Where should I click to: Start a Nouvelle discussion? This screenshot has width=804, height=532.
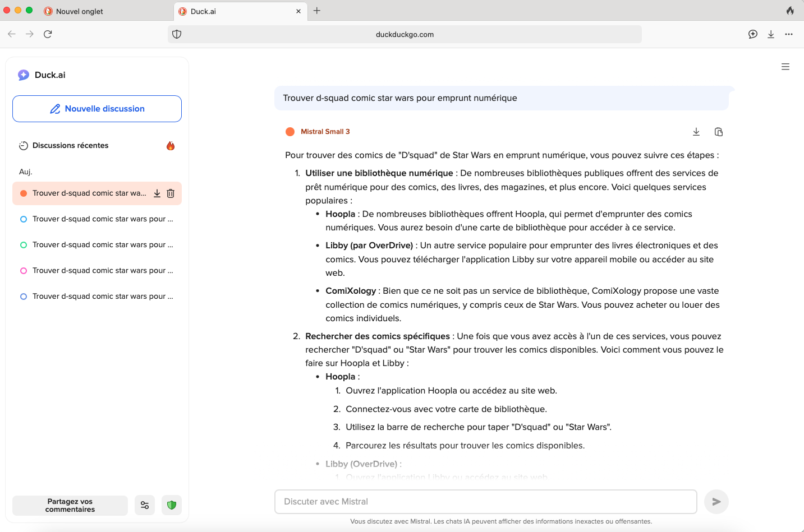97,109
